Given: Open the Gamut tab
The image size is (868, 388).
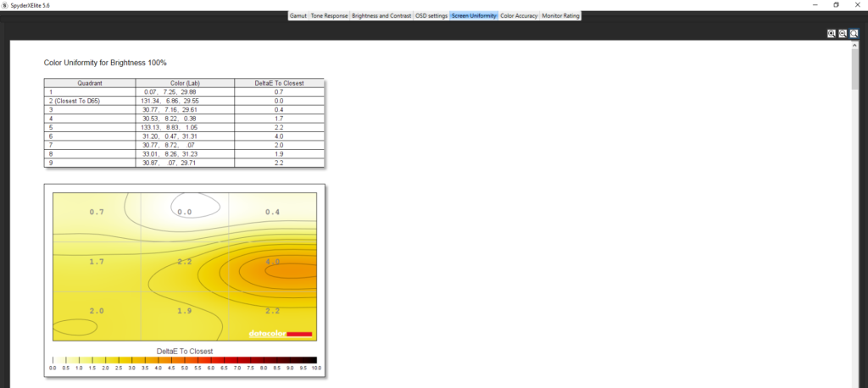Looking at the screenshot, I should [298, 16].
